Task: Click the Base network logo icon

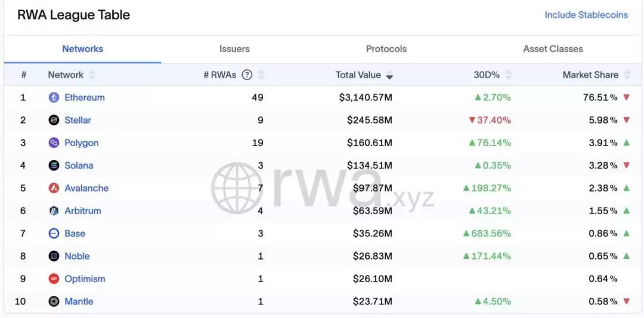Action: (x=54, y=233)
